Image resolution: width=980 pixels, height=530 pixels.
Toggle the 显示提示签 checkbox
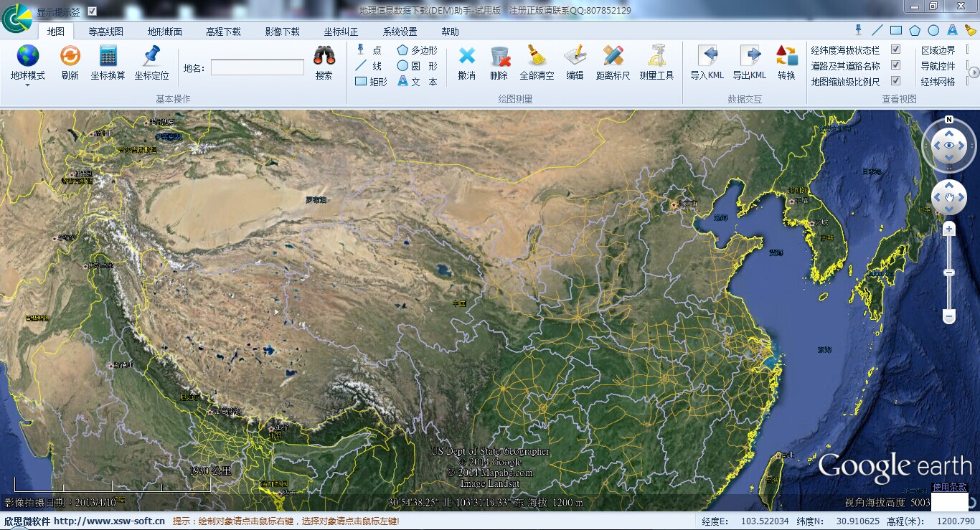pyautogui.click(x=92, y=11)
